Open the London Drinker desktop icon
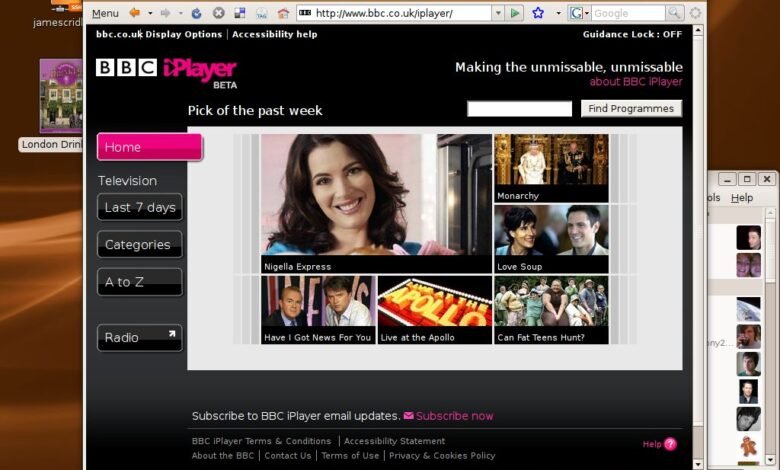The width and height of the screenshot is (780, 470). (x=61, y=97)
